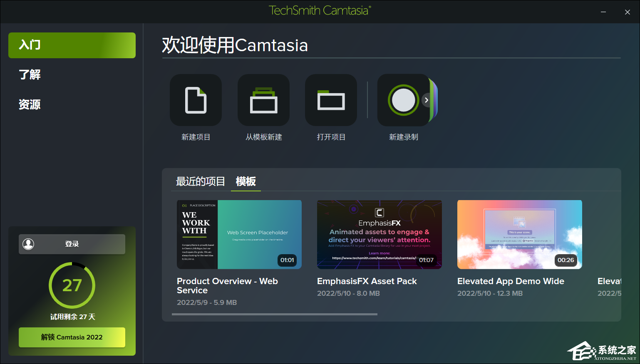The image size is (640, 364).
Task: Click the 登录 sign-in button
Action: coord(72,244)
